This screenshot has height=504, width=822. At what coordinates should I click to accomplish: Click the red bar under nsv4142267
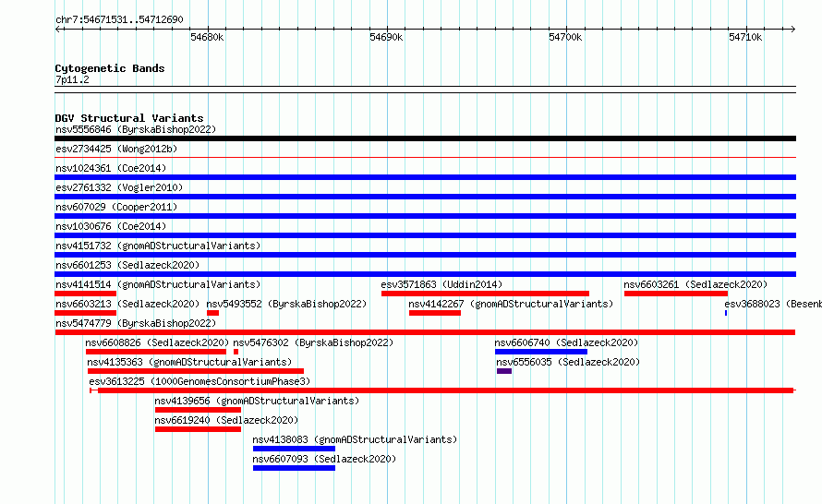435,313
